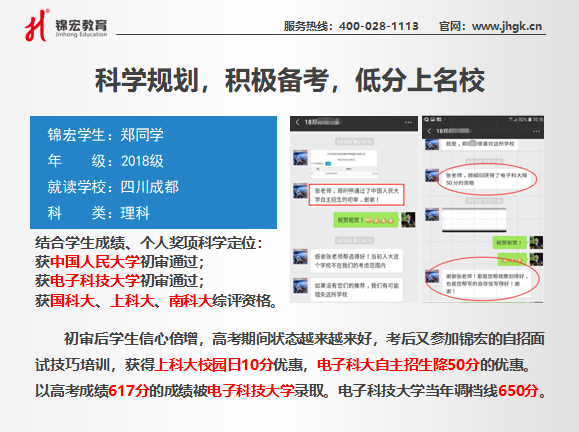Image resolution: width=579 pixels, height=432 pixels.
Task: Click red score text 617分
Action: click(x=129, y=390)
